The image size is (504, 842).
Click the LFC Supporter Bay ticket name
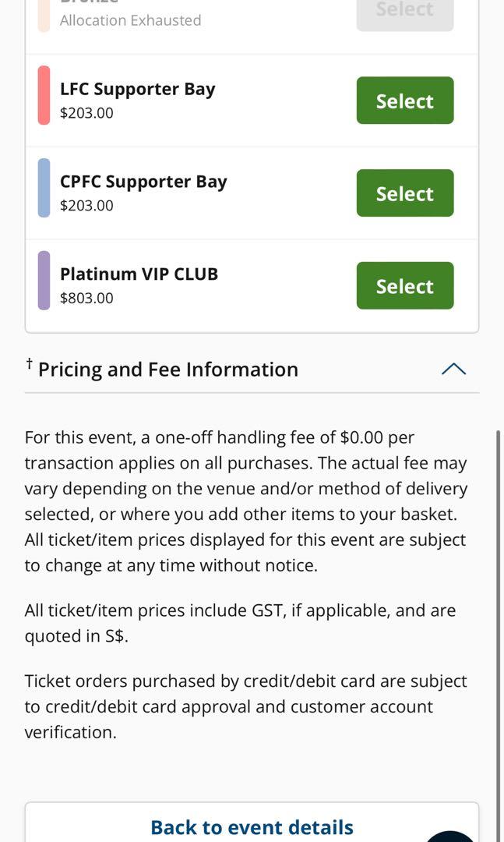point(138,89)
